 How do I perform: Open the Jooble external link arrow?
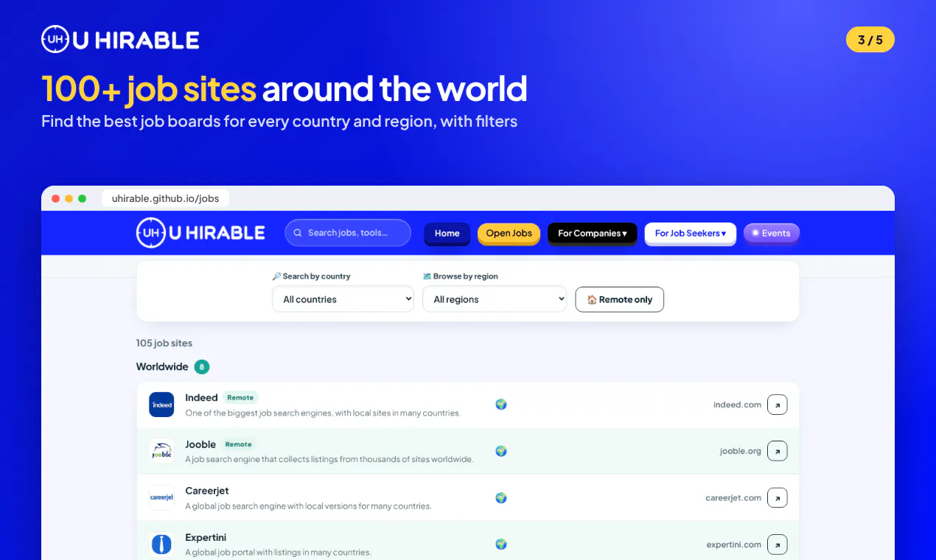tap(777, 451)
